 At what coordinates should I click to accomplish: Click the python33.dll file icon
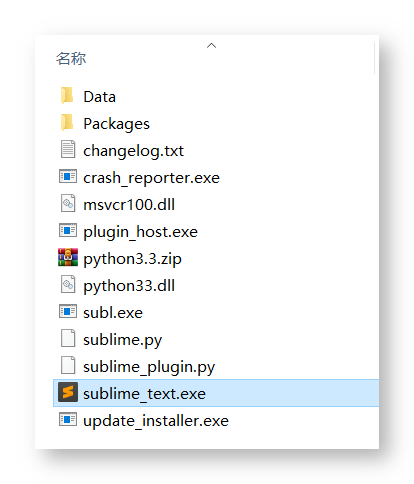(68, 285)
